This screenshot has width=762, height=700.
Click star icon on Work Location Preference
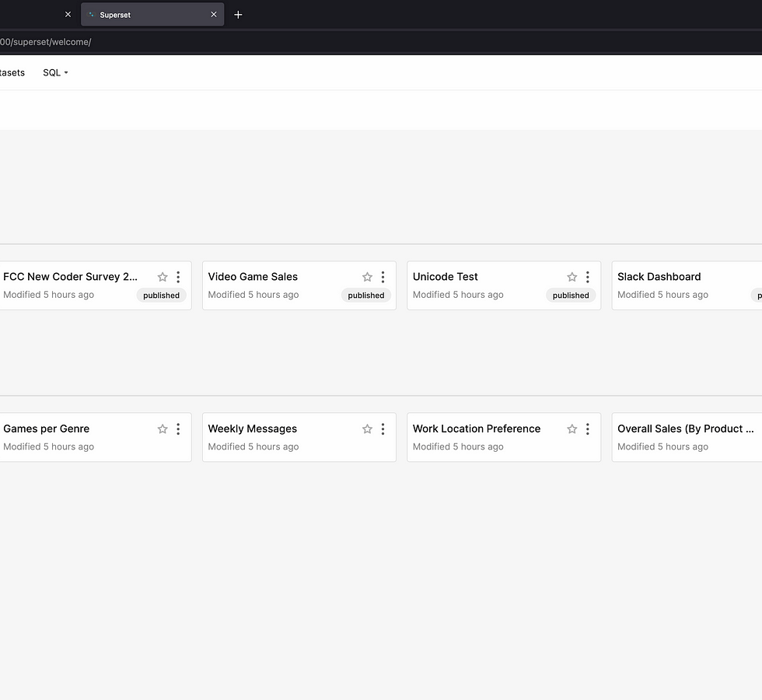(572, 429)
